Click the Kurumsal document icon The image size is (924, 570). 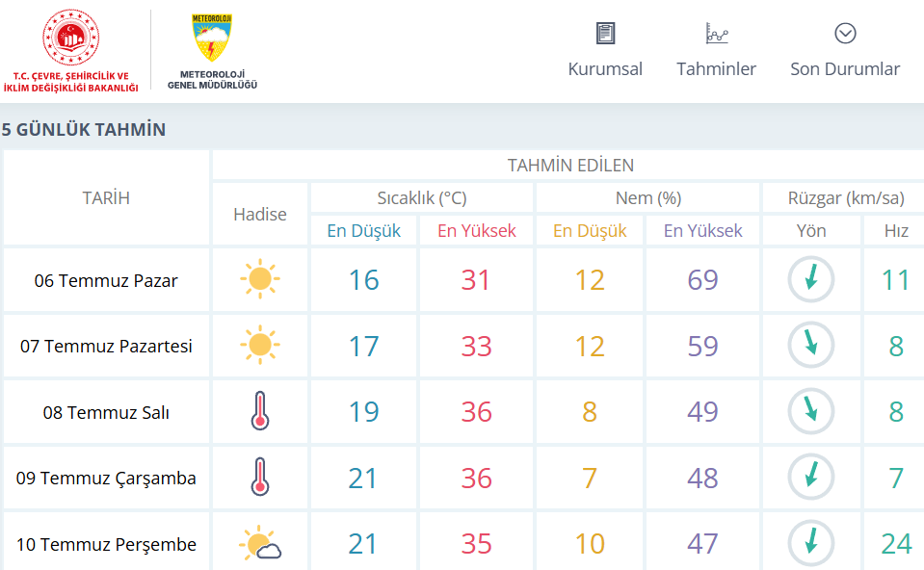(x=605, y=33)
